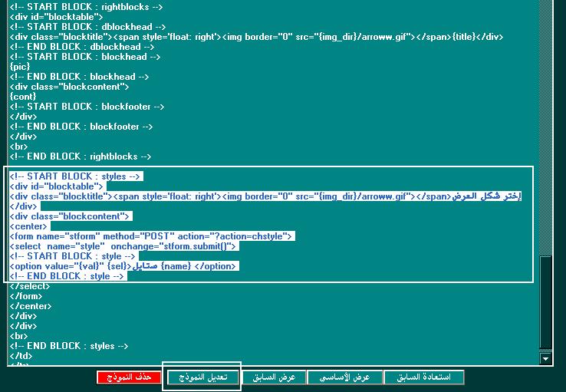
Task: Click the form name="stform" line
Action: pyautogui.click(x=152, y=236)
